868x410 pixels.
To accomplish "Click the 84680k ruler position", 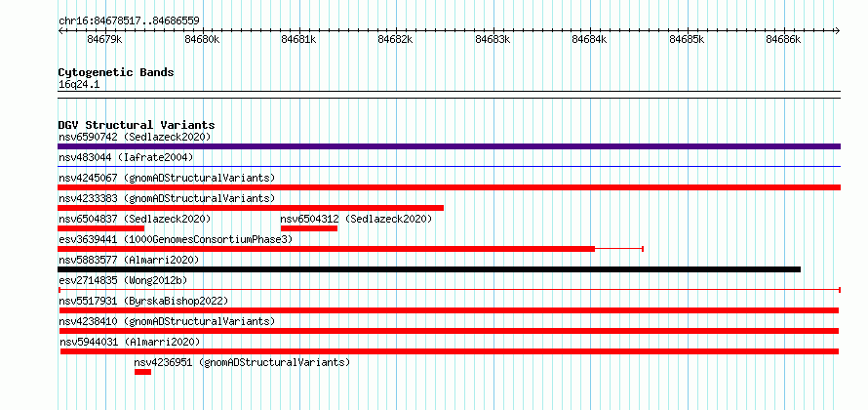I will point(203,40).
